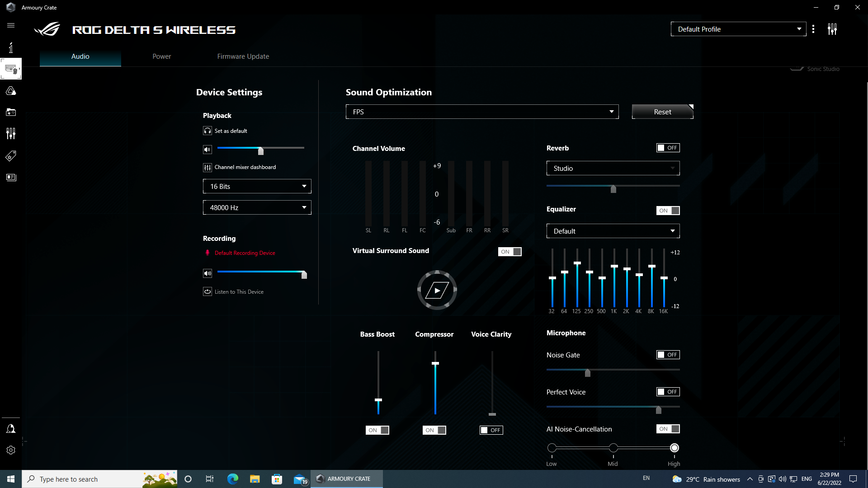Open the Reverb Studio preset dropdown

(x=613, y=168)
